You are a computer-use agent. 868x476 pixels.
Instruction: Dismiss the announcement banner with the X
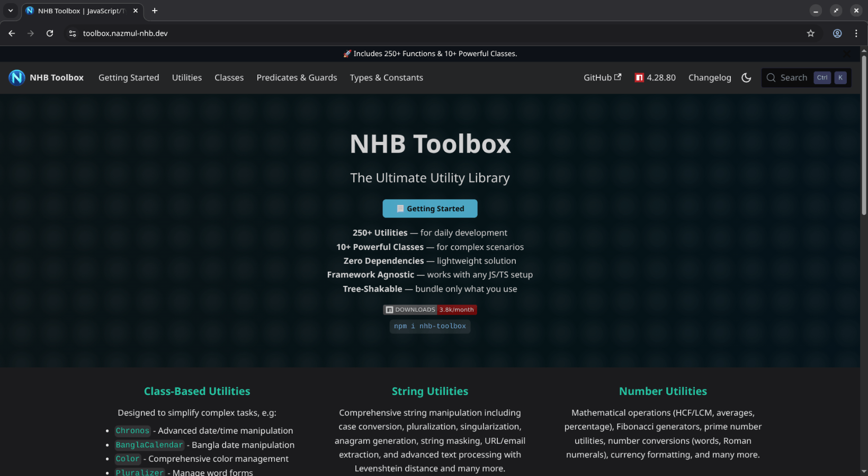847,53
